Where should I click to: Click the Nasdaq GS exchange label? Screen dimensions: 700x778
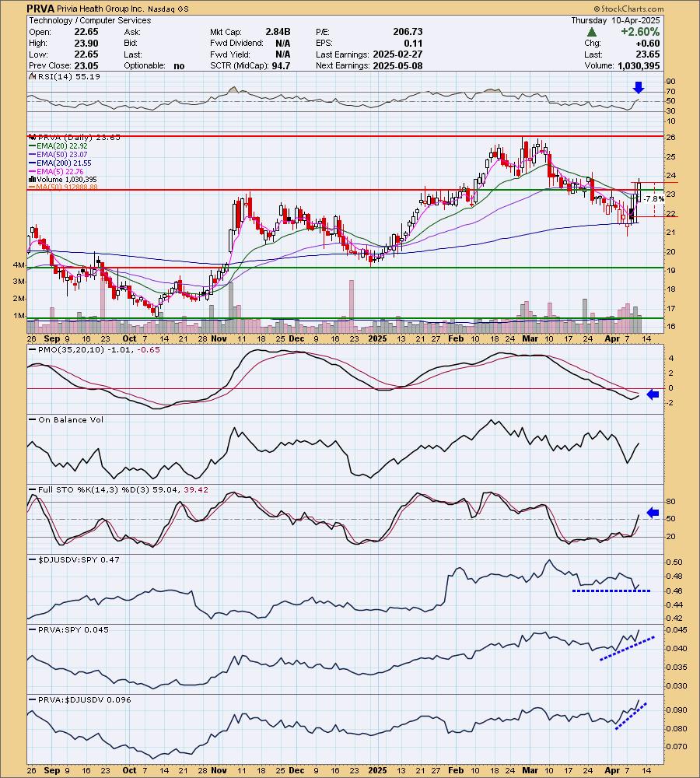(x=169, y=9)
